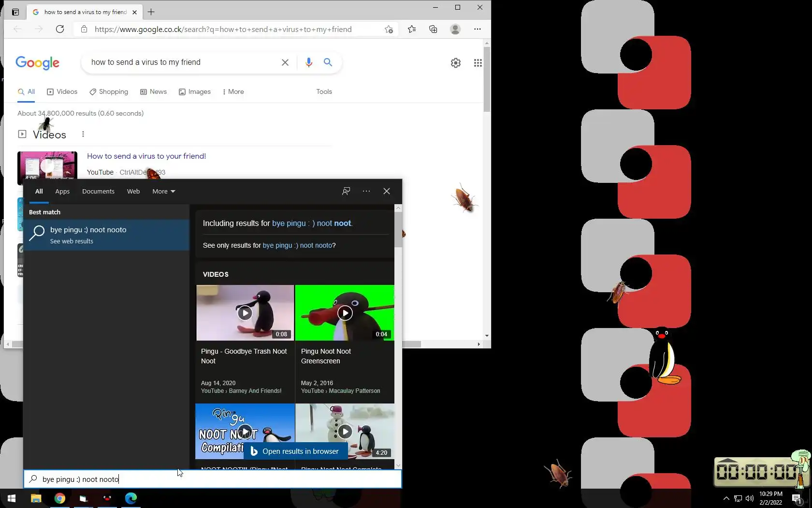Open a new tab in Edge
Image resolution: width=812 pixels, height=508 pixels.
click(x=151, y=12)
